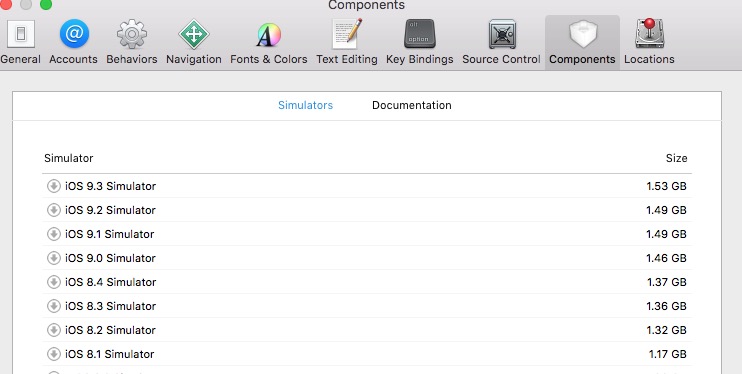Click the 1.36 GB size value
Viewport: 742px width, 374px height.
pos(666,306)
